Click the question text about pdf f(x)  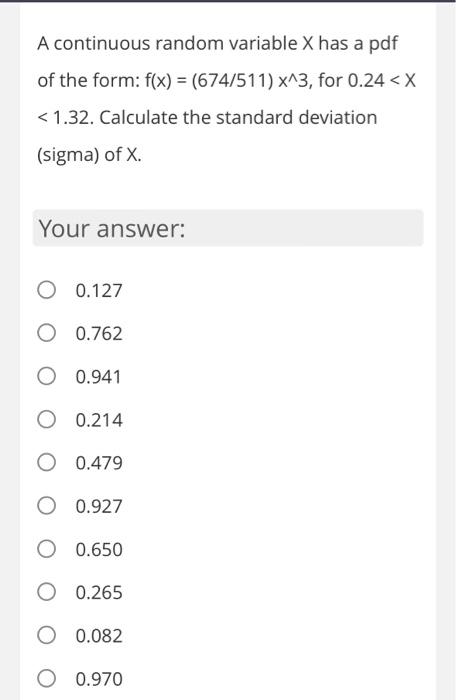click(x=227, y=99)
